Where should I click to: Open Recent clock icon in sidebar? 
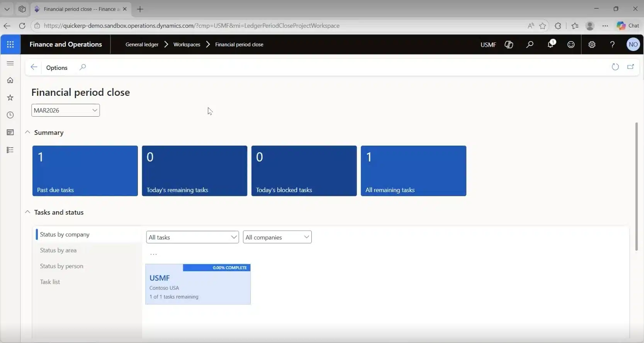[10, 115]
